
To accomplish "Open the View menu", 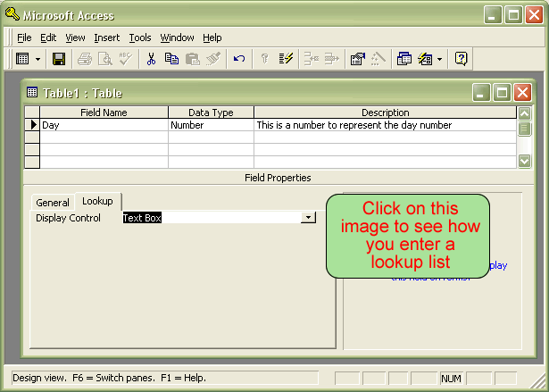I will click(x=75, y=38).
